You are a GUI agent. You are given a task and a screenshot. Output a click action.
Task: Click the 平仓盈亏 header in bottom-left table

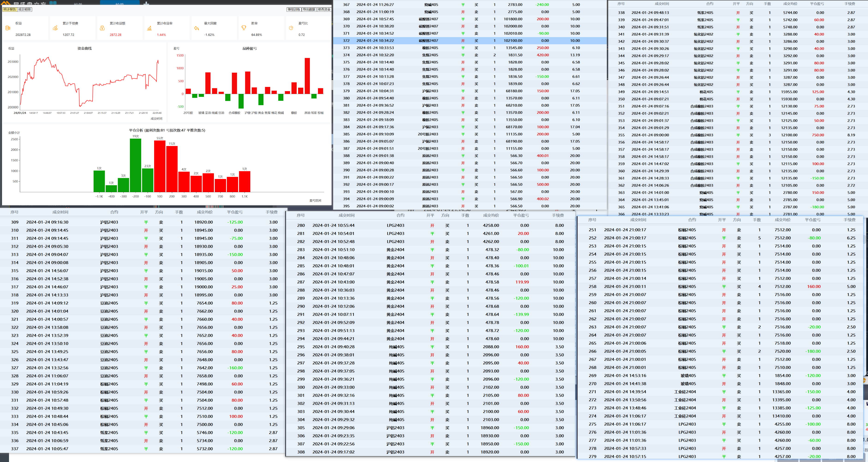[x=234, y=212]
